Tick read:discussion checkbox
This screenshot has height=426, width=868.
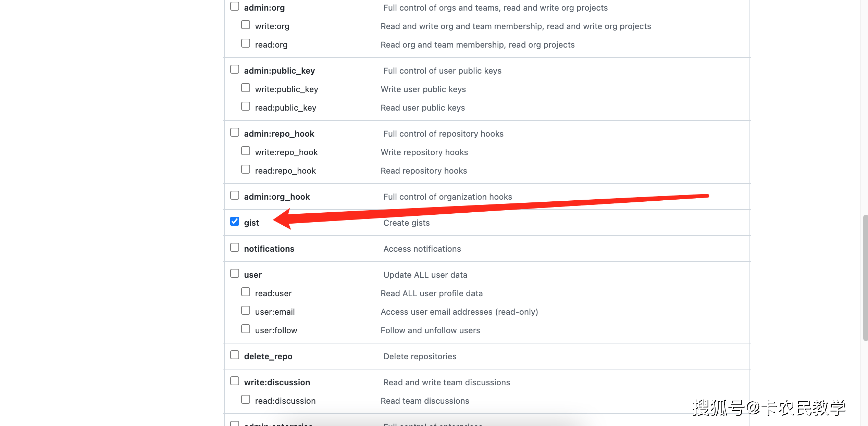click(246, 399)
